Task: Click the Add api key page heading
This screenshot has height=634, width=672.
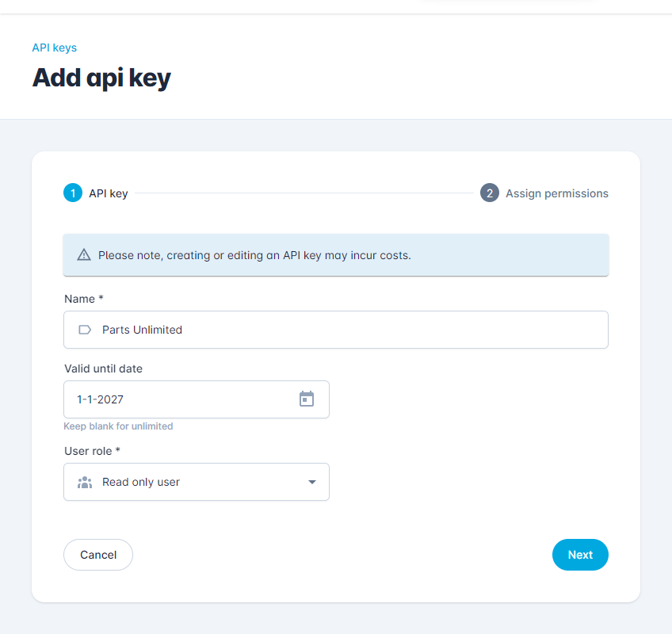Action: click(101, 78)
